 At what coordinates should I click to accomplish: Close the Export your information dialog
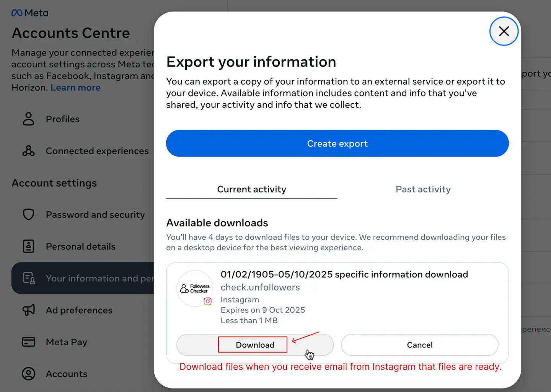point(504,31)
